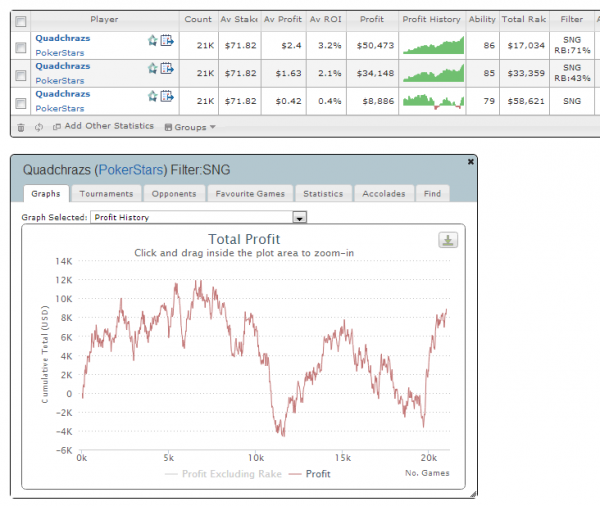
Task: Sort by the Total Rake column header
Action: click(524, 20)
